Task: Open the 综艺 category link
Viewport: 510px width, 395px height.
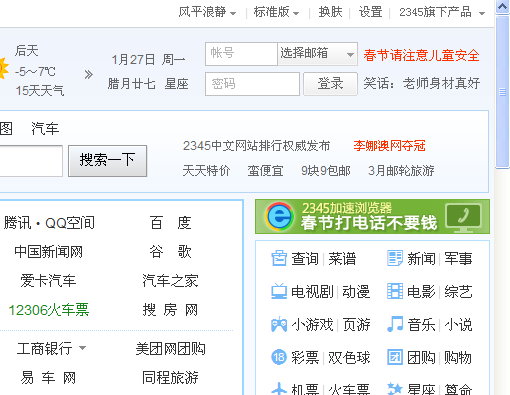Action: (458, 292)
